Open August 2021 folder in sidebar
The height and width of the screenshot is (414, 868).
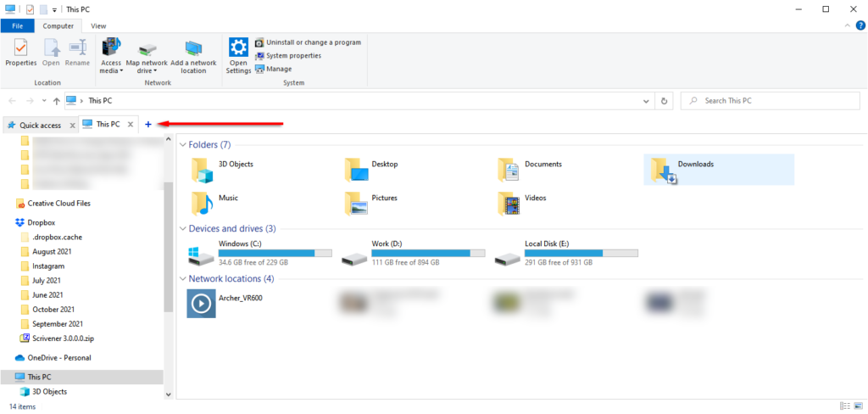point(46,252)
